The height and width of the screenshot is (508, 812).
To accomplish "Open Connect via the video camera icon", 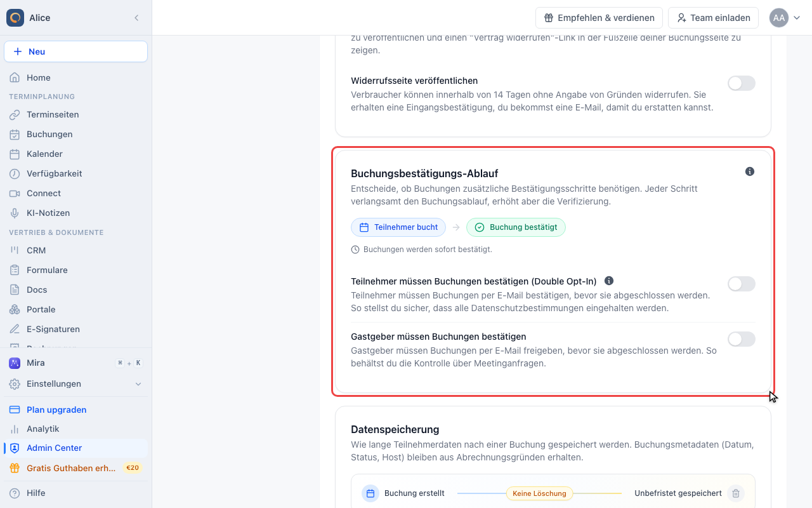I will [15, 193].
